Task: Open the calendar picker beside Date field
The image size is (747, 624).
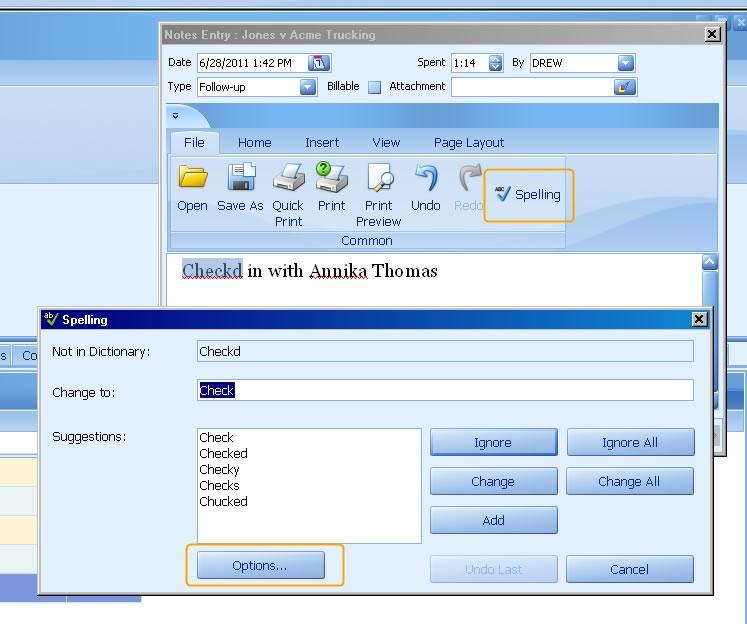Action: point(319,63)
